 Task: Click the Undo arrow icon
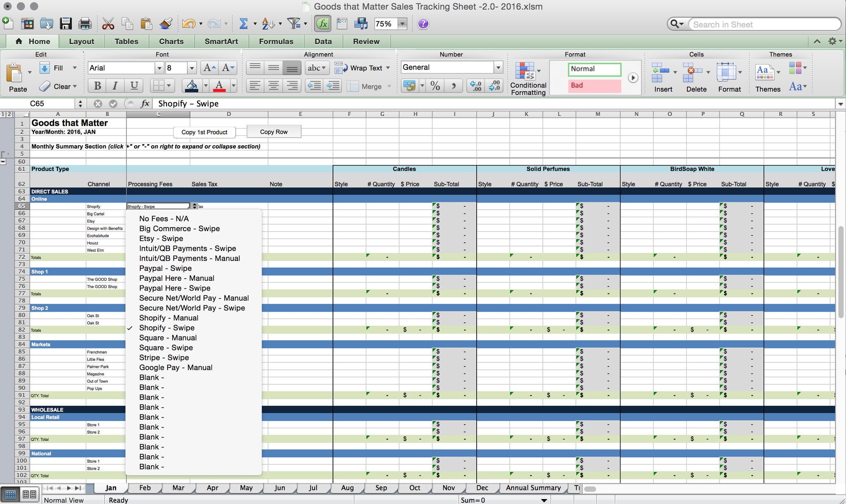pos(188,24)
